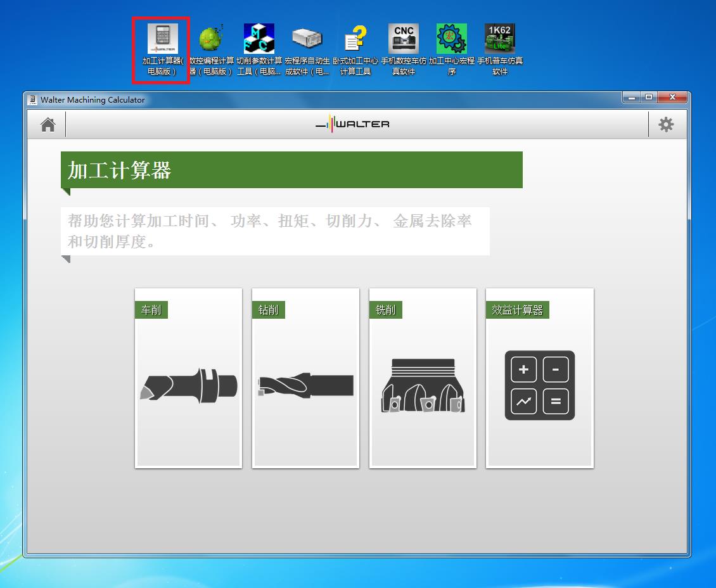Click the Walter Machining Calculator title bar icon
The width and height of the screenshot is (716, 588).
(x=33, y=99)
